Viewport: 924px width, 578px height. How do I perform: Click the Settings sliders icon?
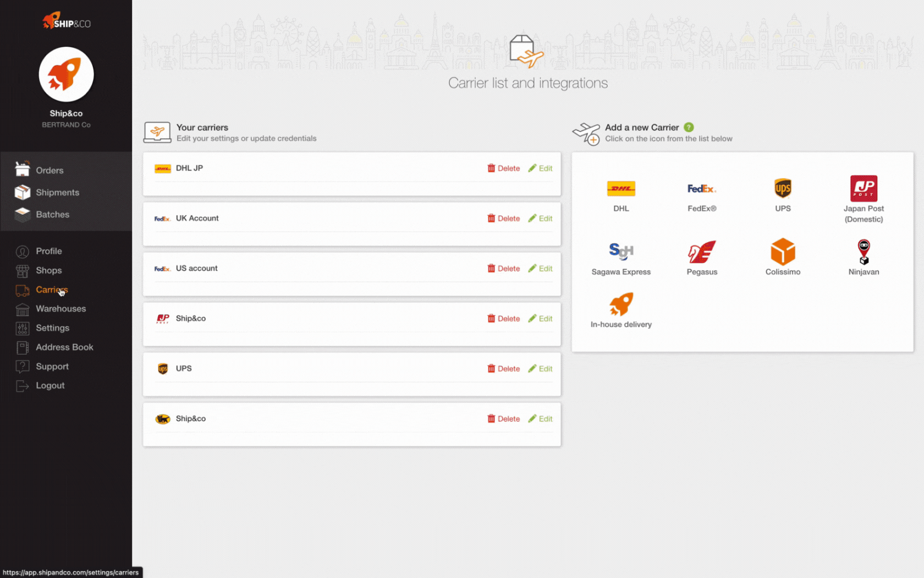[x=23, y=329]
